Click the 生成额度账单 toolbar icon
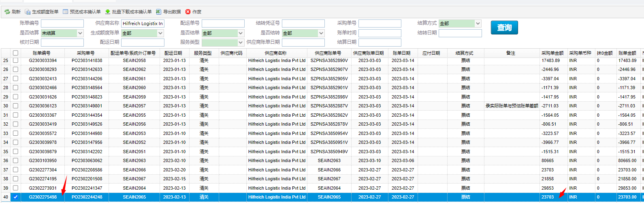 tap(28, 12)
